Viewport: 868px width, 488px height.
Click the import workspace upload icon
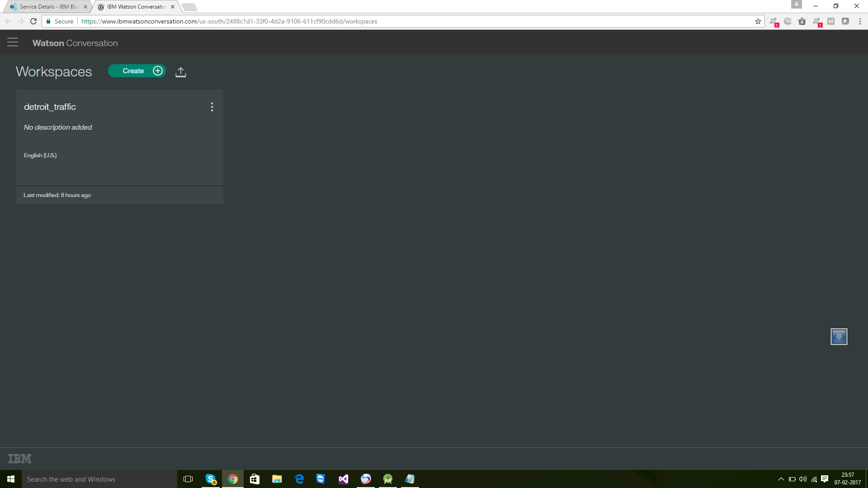click(181, 72)
